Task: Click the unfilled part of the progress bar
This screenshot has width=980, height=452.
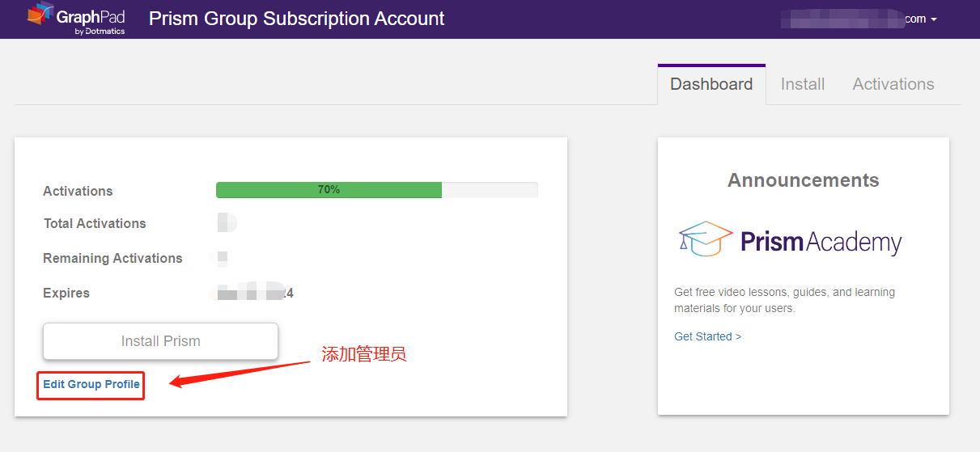Action: 490,190
